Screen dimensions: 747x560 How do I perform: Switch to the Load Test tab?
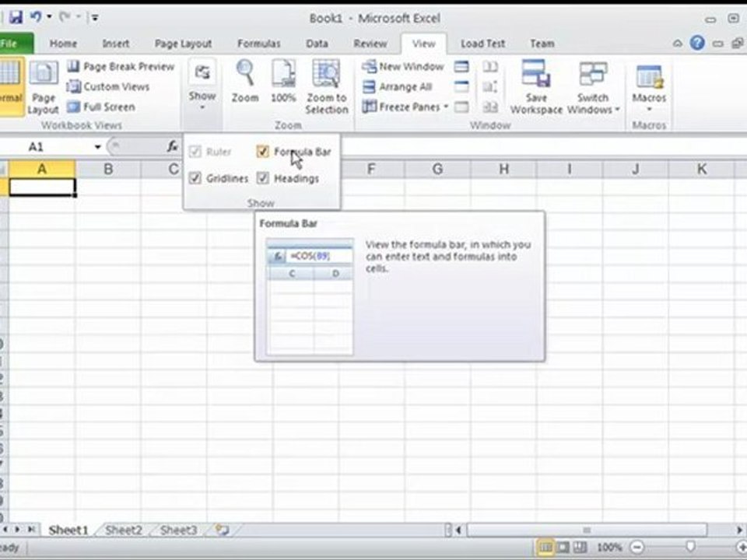coord(482,44)
